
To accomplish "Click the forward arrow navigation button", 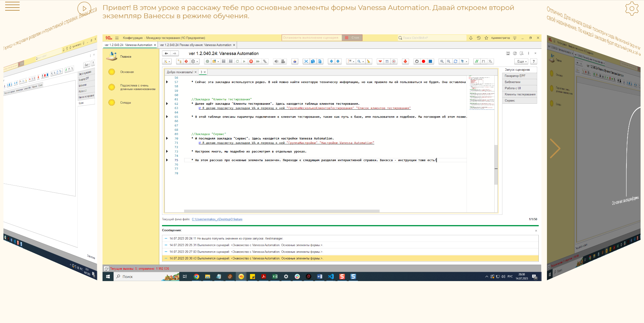I will point(174,53).
